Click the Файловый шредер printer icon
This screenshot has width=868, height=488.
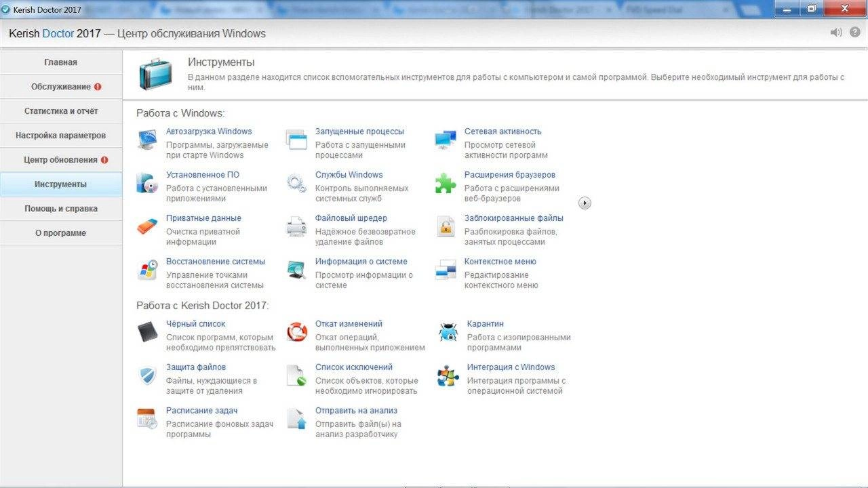296,226
